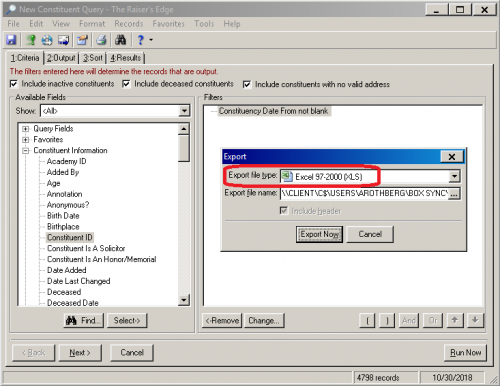Click the Export file name input field

click(x=364, y=194)
